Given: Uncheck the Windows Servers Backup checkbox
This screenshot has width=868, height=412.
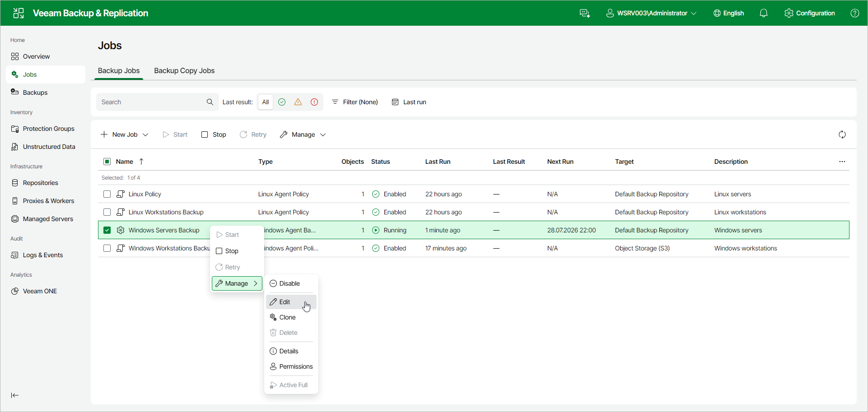Looking at the screenshot, I should pos(107,230).
